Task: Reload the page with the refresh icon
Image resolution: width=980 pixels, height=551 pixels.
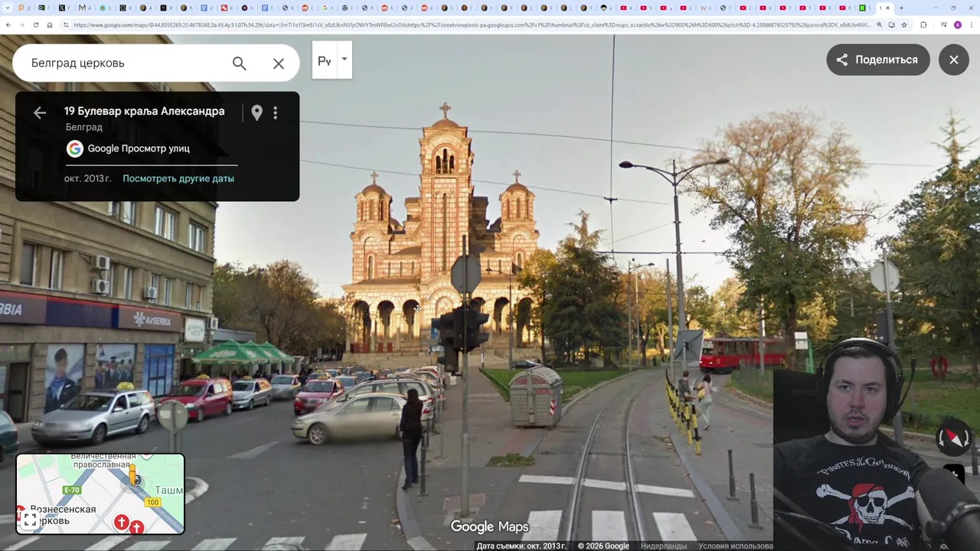Action: click(x=35, y=25)
